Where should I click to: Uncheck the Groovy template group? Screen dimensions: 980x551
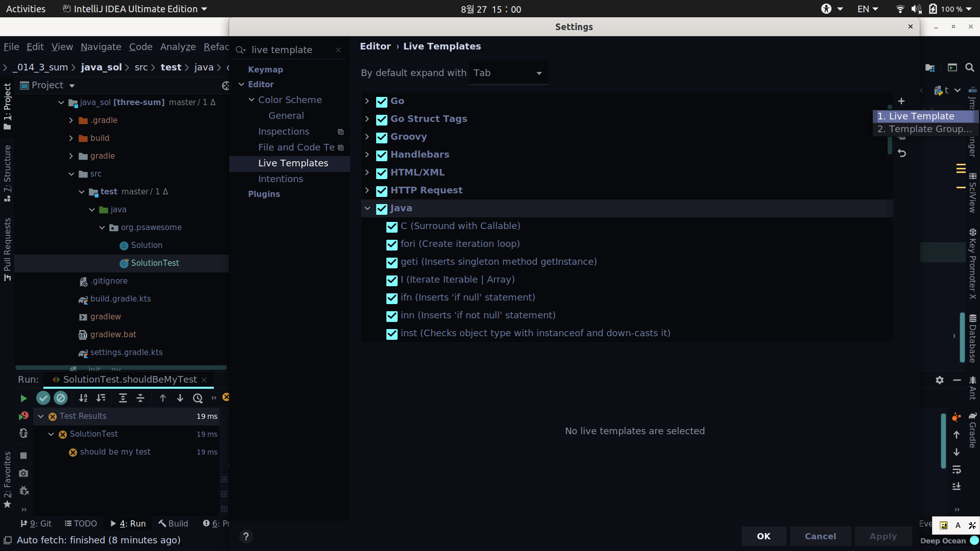click(x=382, y=137)
